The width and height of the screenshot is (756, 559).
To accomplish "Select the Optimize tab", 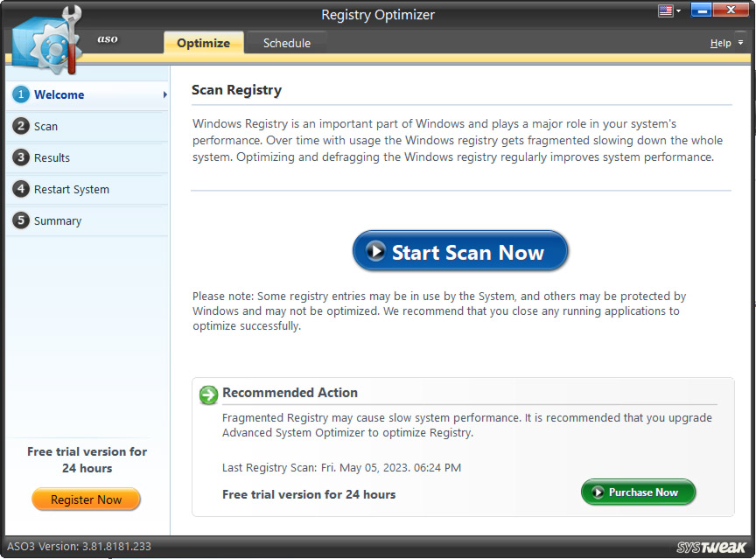I will [203, 42].
